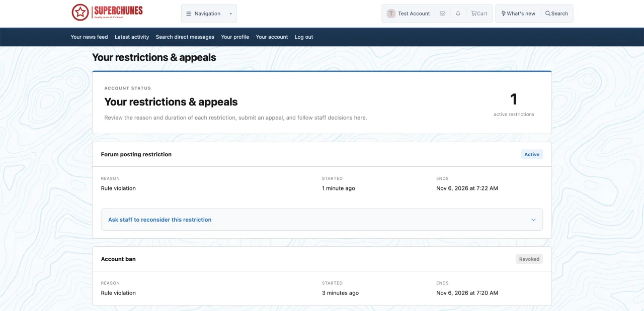Click the Active status badge

tap(532, 154)
